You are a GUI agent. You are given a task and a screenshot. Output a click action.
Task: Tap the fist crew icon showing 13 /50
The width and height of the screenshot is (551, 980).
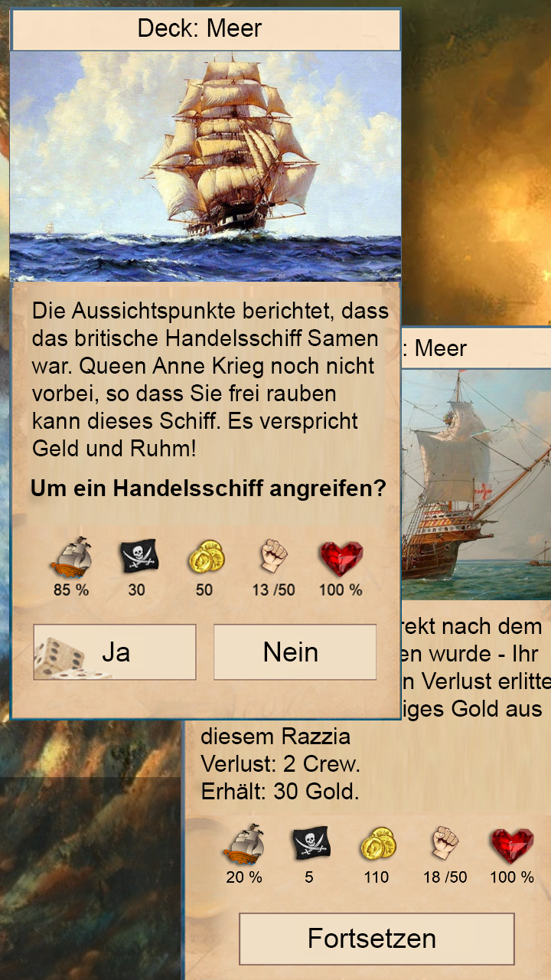tap(273, 557)
